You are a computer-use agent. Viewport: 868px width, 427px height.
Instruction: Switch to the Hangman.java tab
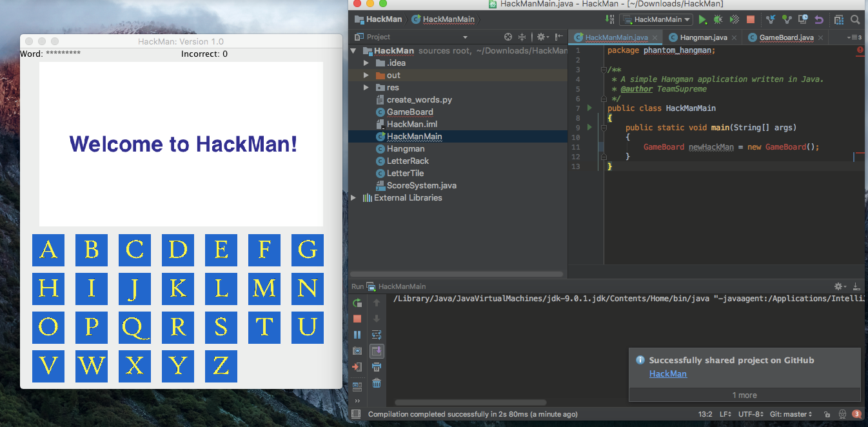pos(702,37)
